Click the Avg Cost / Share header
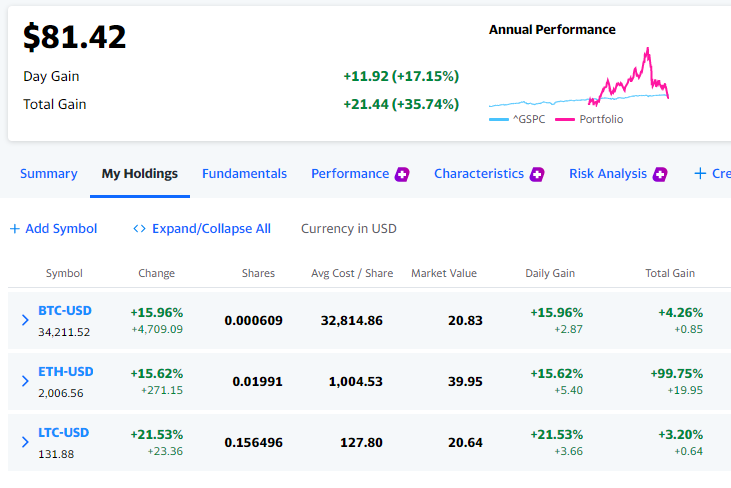The image size is (731, 488). click(352, 273)
